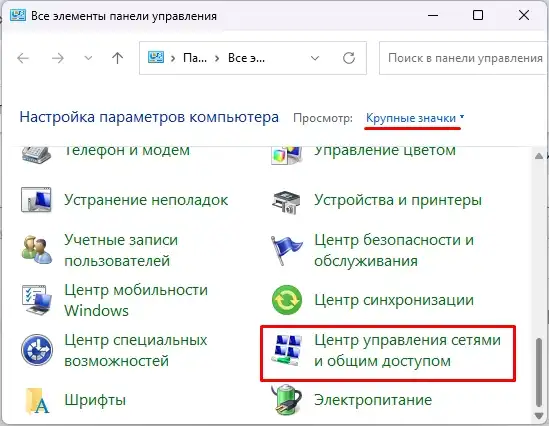
Task: Go up one level with the up arrow
Action: coord(118,58)
